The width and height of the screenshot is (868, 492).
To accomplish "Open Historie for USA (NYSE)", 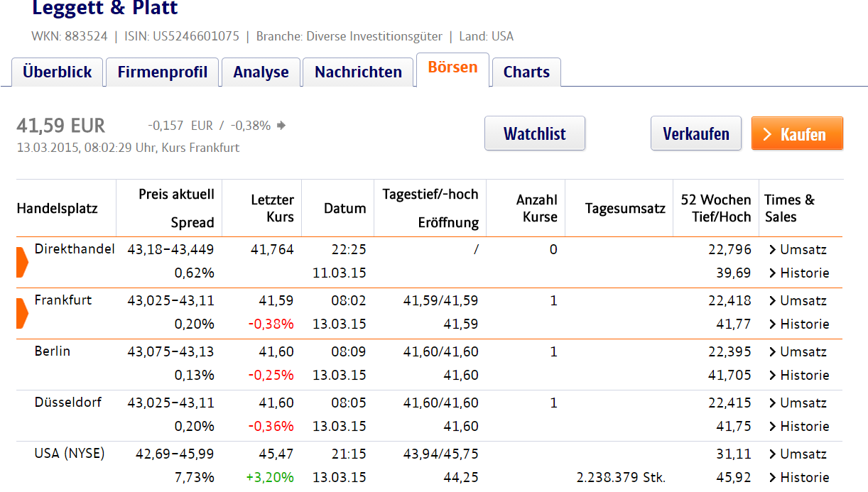I will pos(799,477).
